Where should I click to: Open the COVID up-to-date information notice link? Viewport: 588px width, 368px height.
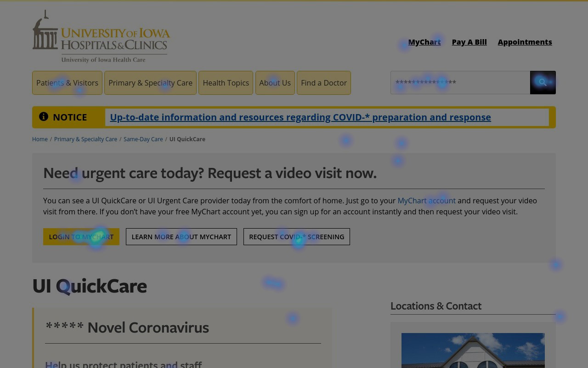(300, 117)
